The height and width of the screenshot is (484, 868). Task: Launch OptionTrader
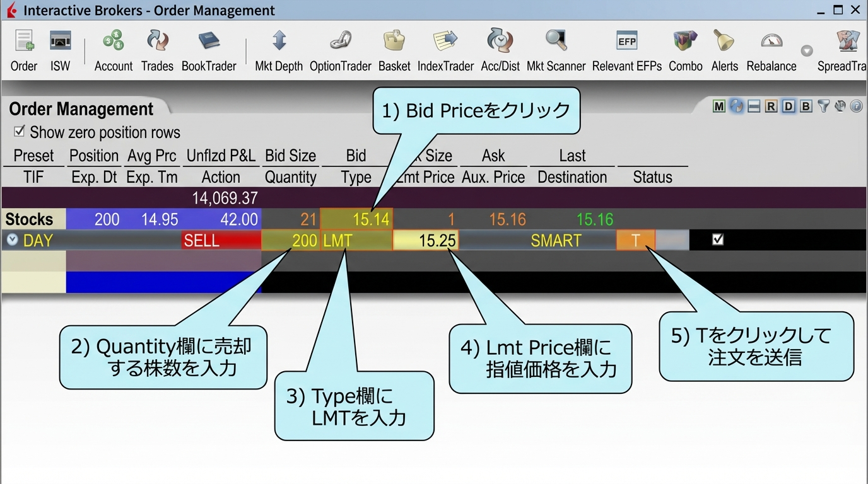coord(341,51)
